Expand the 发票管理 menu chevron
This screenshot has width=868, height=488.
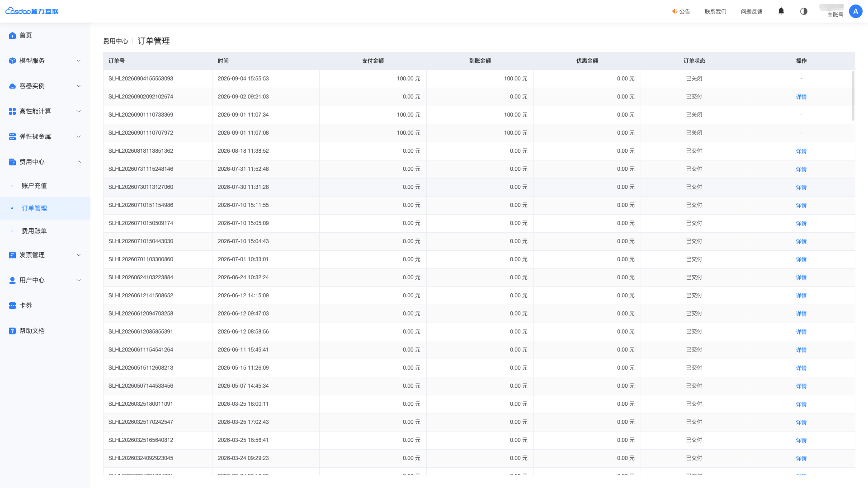tap(79, 255)
